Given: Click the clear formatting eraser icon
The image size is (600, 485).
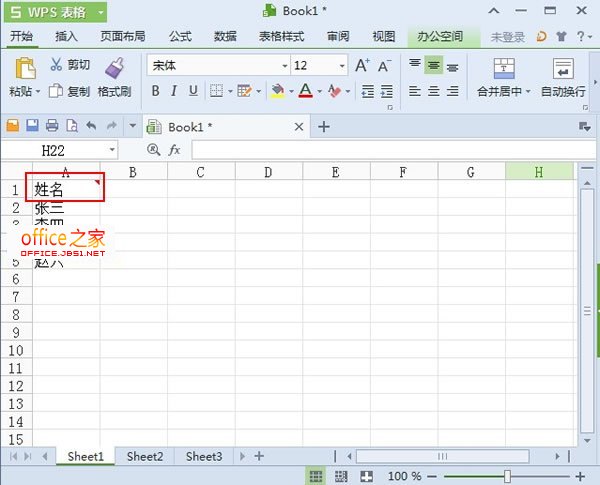Looking at the screenshot, I should pyautogui.click(x=334, y=91).
